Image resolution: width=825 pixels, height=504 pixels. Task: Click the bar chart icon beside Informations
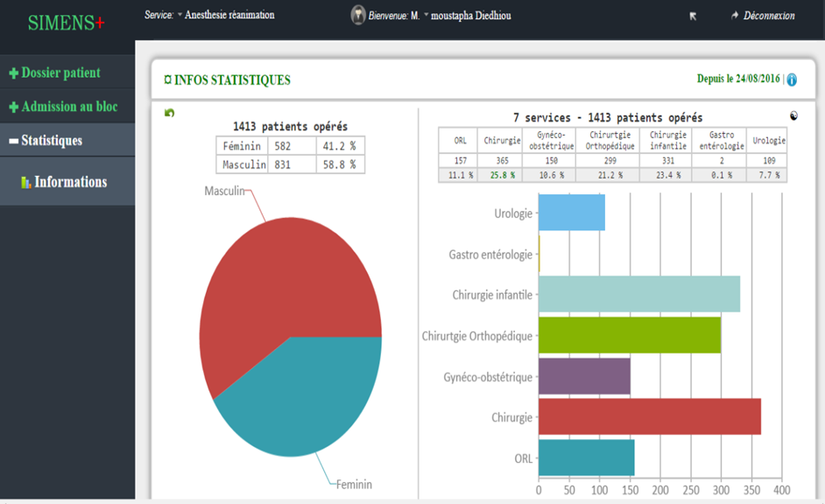(x=25, y=182)
